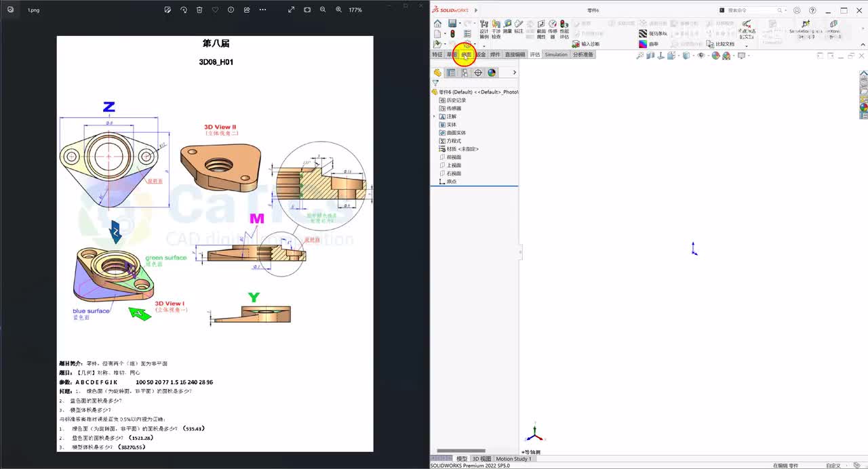
Task: Select 实体 solid bodies in feature tree
Action: click(448, 125)
